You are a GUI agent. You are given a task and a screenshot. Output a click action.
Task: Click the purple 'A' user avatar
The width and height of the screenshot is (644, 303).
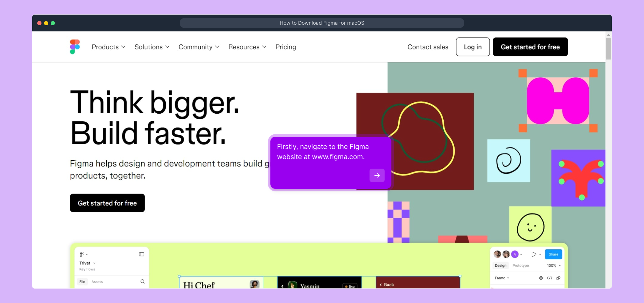[x=515, y=254]
